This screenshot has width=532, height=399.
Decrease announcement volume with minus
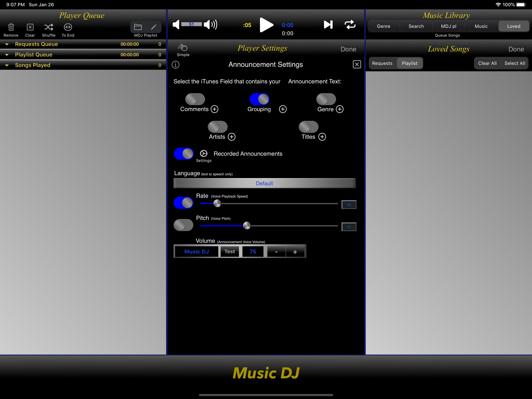[x=276, y=252]
